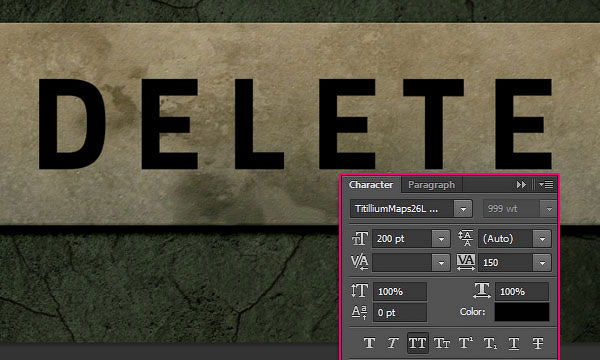
Task: Click the vertical scale 100% field
Action: (x=399, y=292)
